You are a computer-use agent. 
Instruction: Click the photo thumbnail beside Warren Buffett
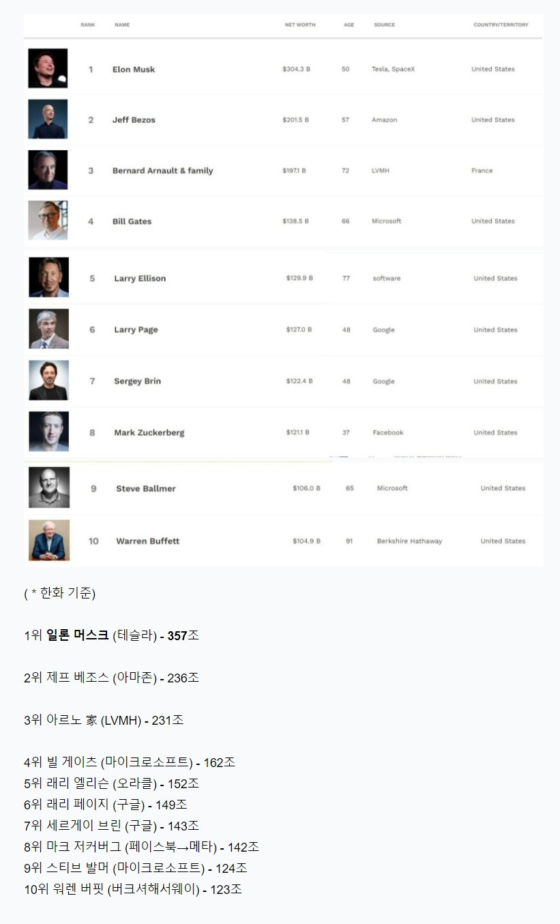[x=49, y=540]
